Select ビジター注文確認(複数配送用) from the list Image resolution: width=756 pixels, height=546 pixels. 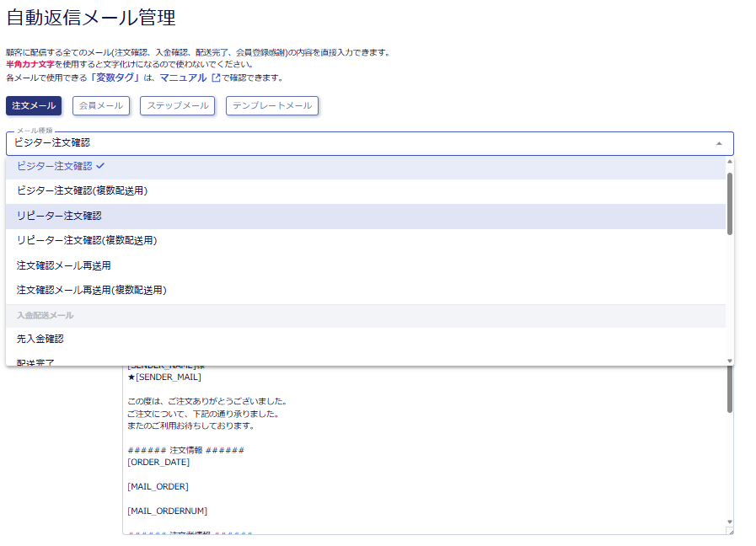[x=82, y=191]
